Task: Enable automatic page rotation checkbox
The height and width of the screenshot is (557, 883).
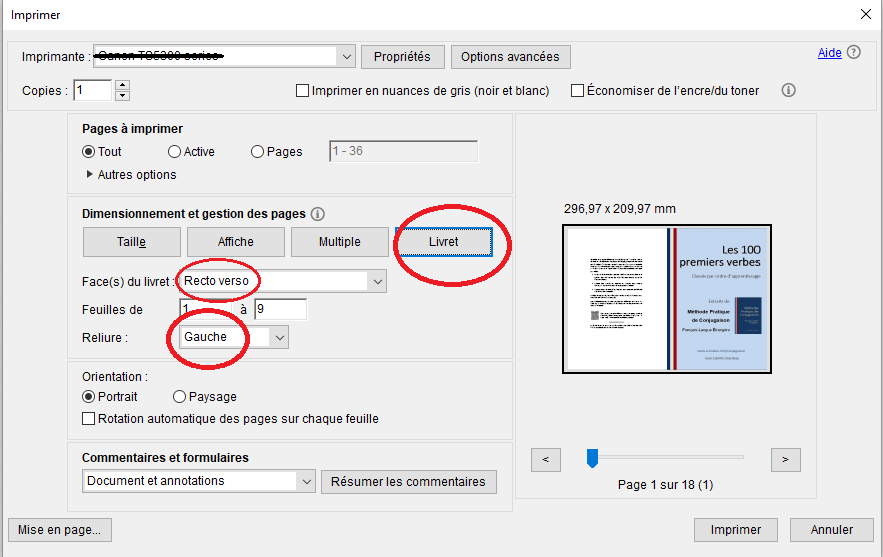Action: tap(89, 419)
